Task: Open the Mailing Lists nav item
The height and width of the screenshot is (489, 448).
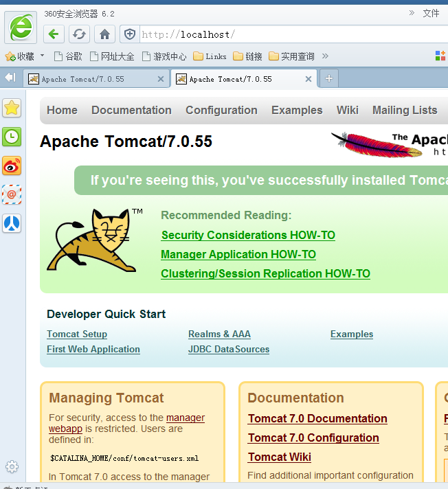Action: (x=405, y=110)
